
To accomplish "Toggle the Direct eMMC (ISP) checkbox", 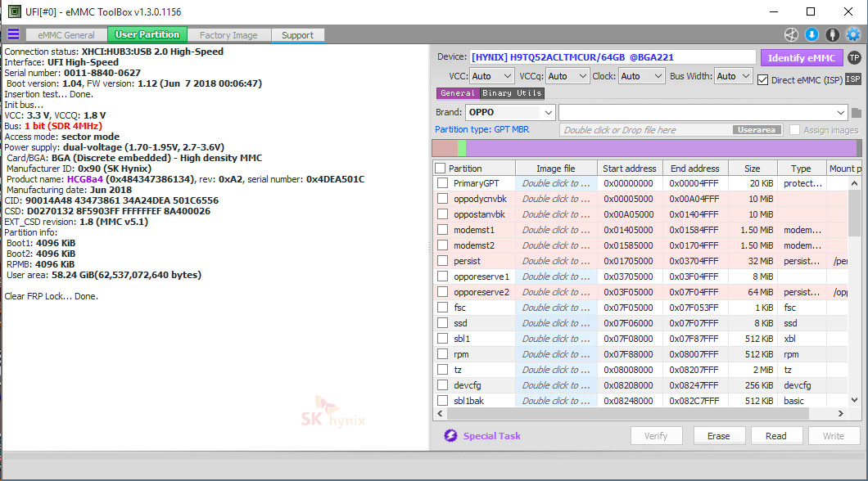I will tap(763, 79).
